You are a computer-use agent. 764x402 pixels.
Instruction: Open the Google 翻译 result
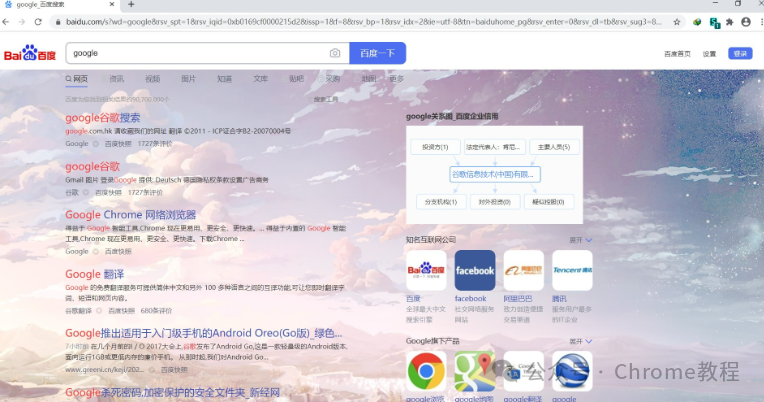click(95, 274)
